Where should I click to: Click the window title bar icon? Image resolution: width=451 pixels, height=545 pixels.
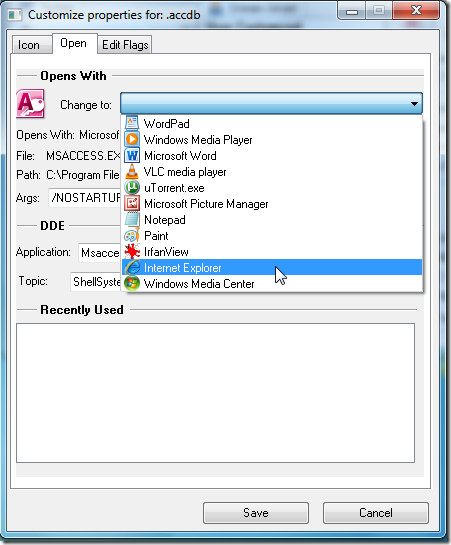pos(15,15)
